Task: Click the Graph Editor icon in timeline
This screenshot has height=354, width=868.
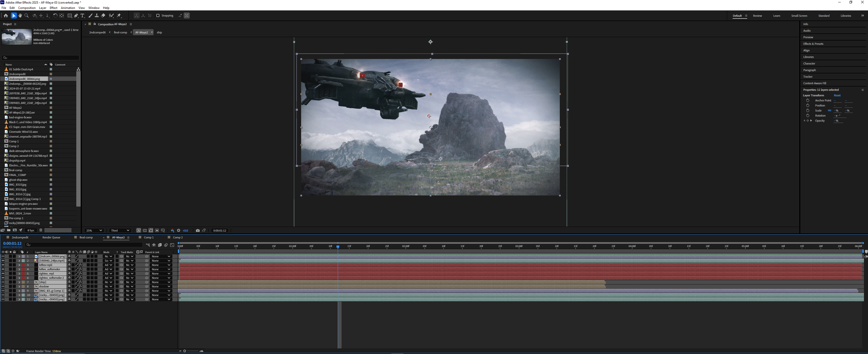Action: coord(172,245)
